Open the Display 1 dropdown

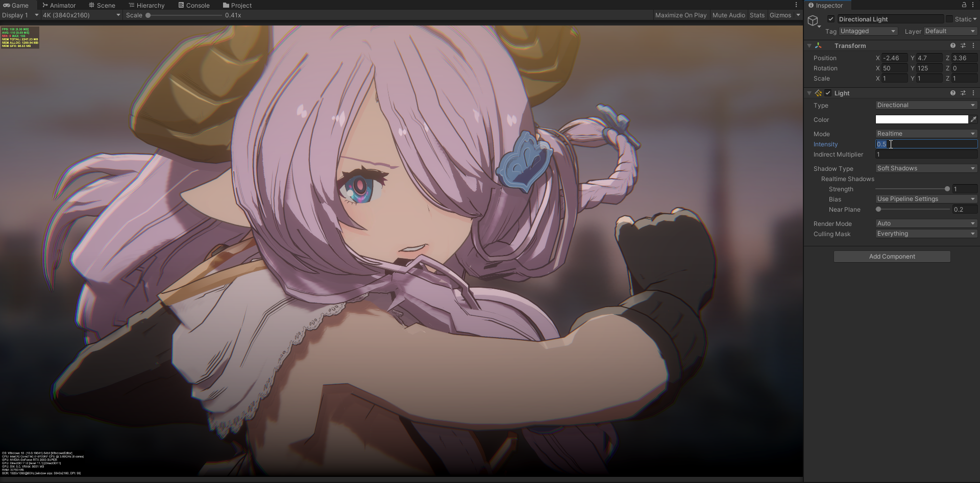[20, 15]
